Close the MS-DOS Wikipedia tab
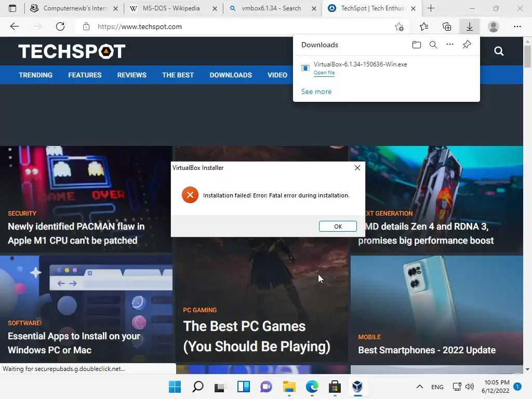Viewport: 532px width, 399px height. coord(215,8)
